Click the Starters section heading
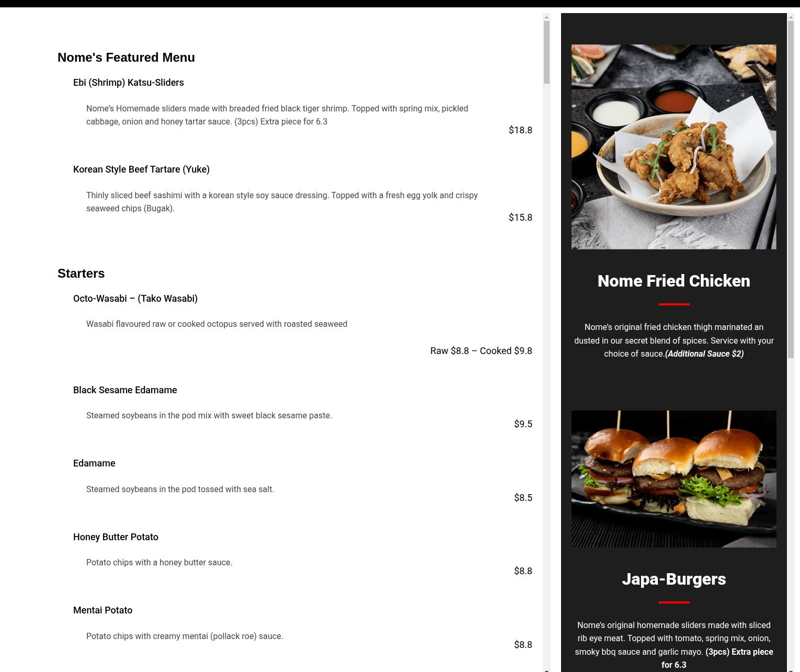Screen dimensions: 800x672 coord(81,274)
